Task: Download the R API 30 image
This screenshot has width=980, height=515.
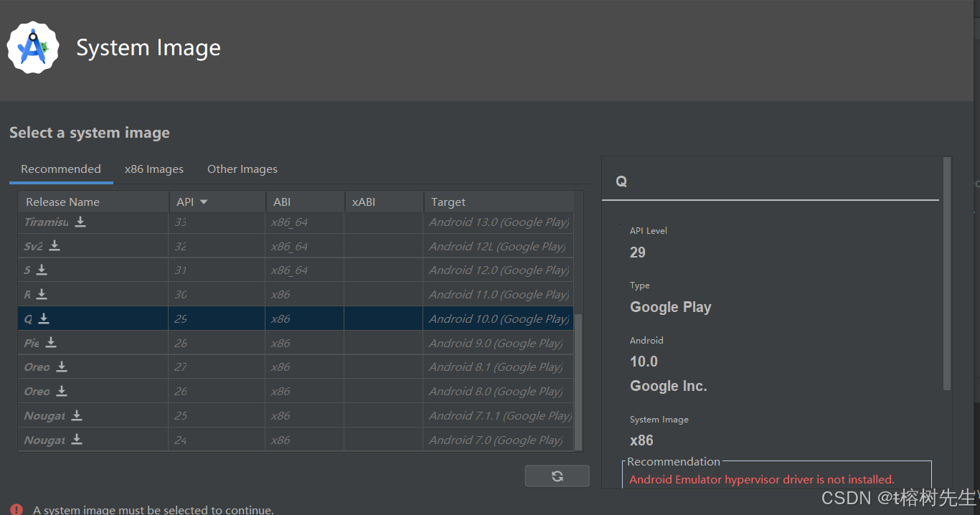Action: (42, 294)
